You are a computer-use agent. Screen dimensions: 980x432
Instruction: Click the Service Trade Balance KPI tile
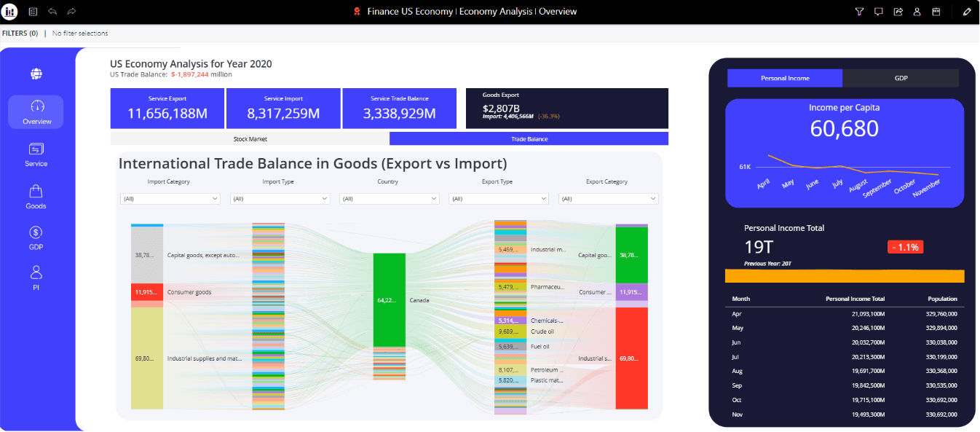(x=399, y=109)
